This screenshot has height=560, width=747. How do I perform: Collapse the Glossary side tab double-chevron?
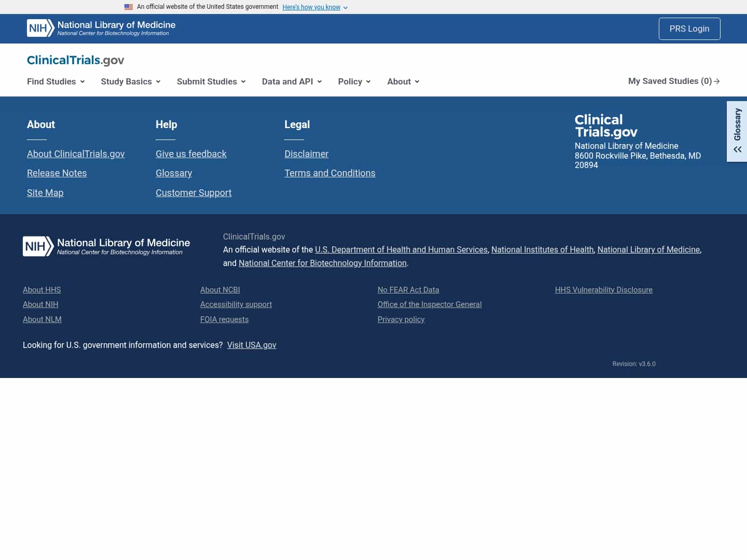(737, 149)
